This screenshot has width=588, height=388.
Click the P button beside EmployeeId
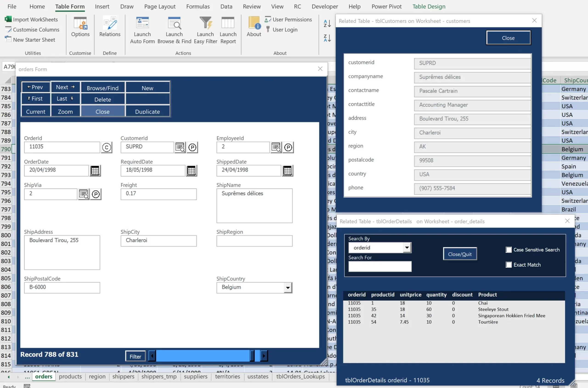tap(288, 148)
